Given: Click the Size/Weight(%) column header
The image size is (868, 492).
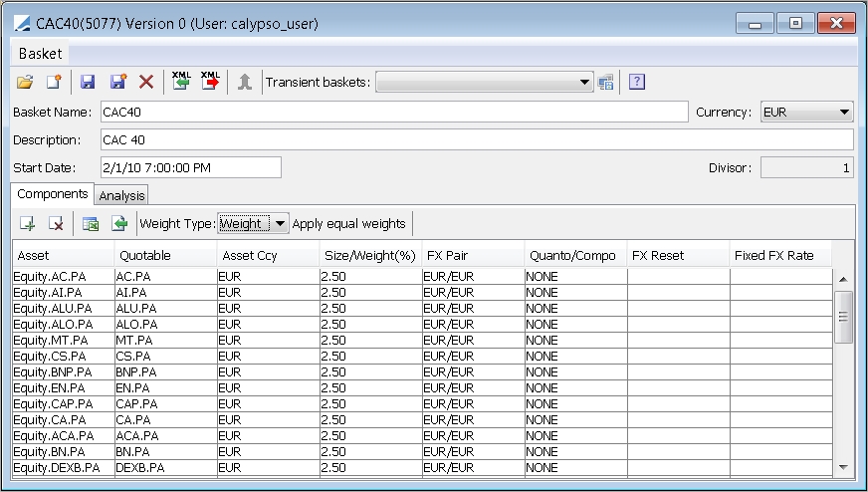Looking at the screenshot, I should click(370, 255).
